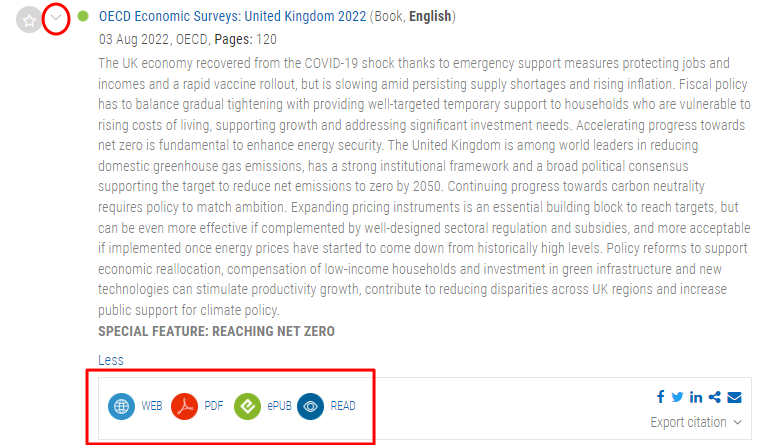Viewport: 767px width, 445px height.
Task: Click the ePUB text label
Action: pyautogui.click(x=279, y=406)
